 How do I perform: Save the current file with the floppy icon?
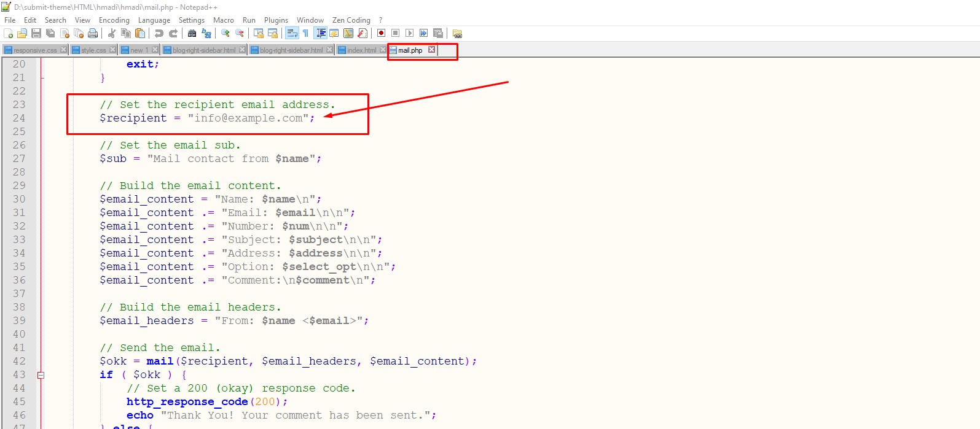tap(36, 33)
